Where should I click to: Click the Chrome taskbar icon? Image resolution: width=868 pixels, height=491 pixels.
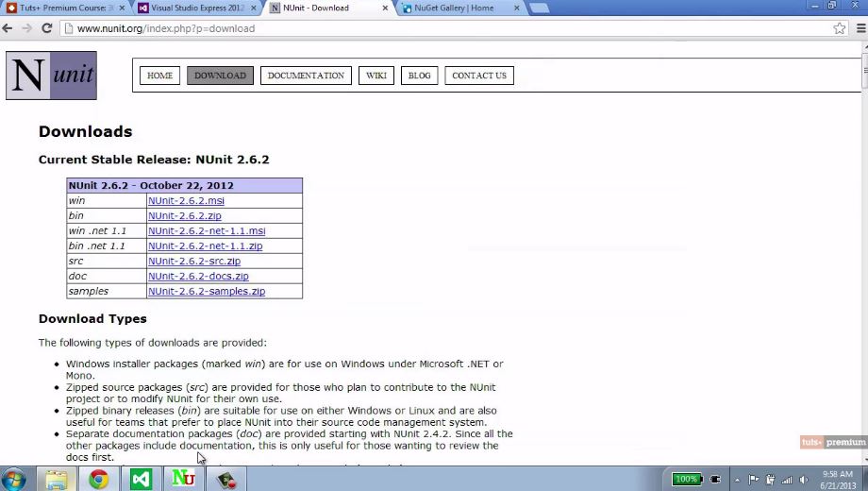pyautogui.click(x=98, y=480)
